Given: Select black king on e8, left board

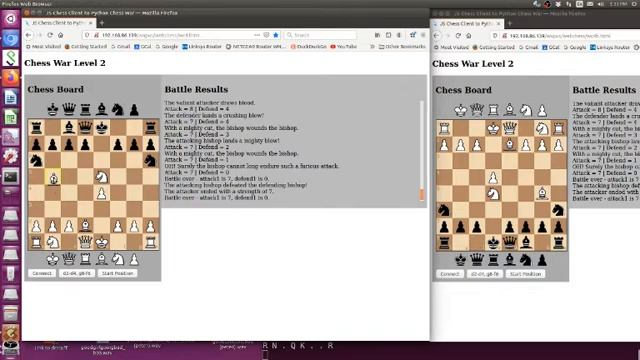Looking at the screenshot, I should tap(102, 128).
